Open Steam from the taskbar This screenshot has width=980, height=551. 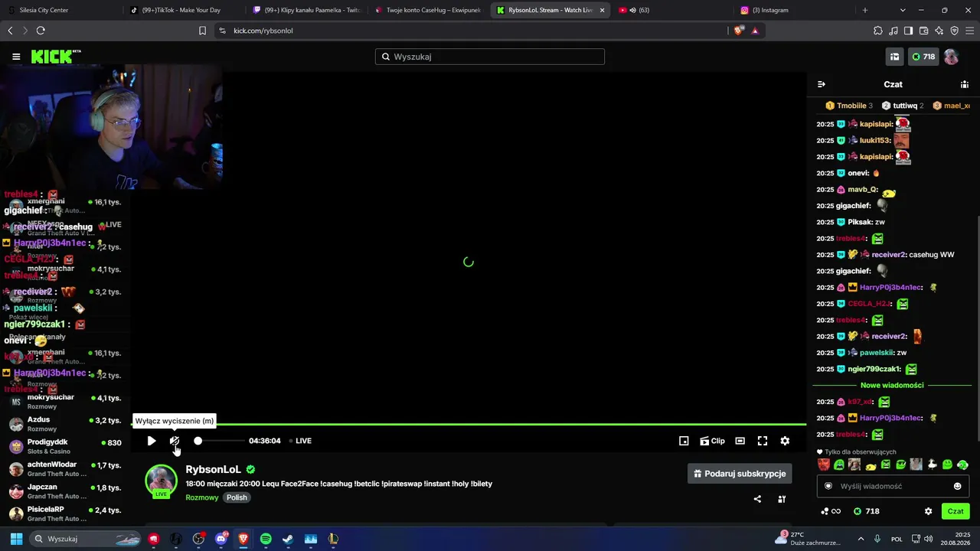288,539
